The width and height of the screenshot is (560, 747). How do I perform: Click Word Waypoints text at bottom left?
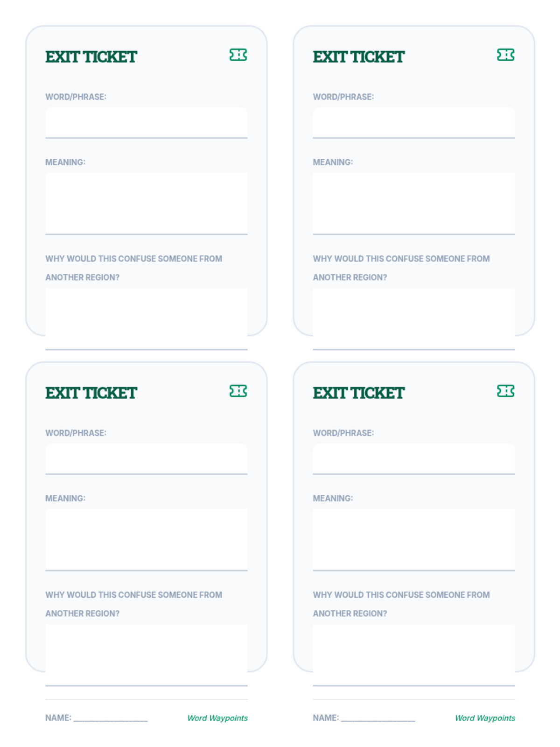pyautogui.click(x=217, y=718)
